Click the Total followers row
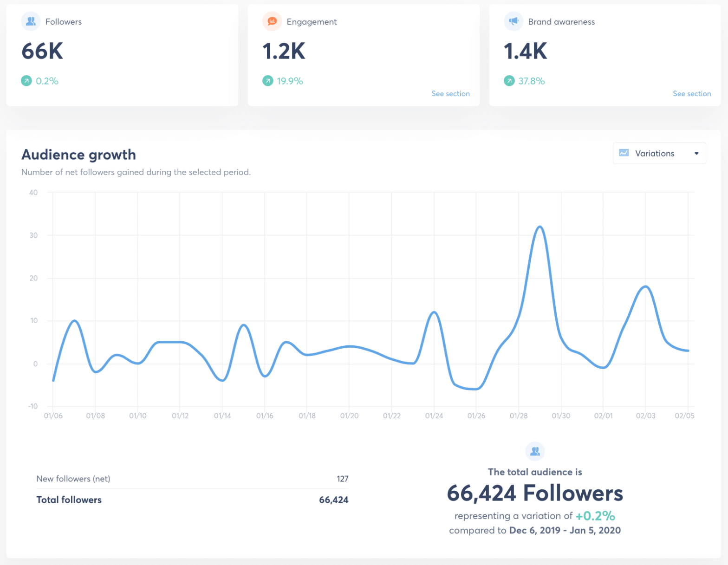The width and height of the screenshot is (728, 565). tap(192, 500)
